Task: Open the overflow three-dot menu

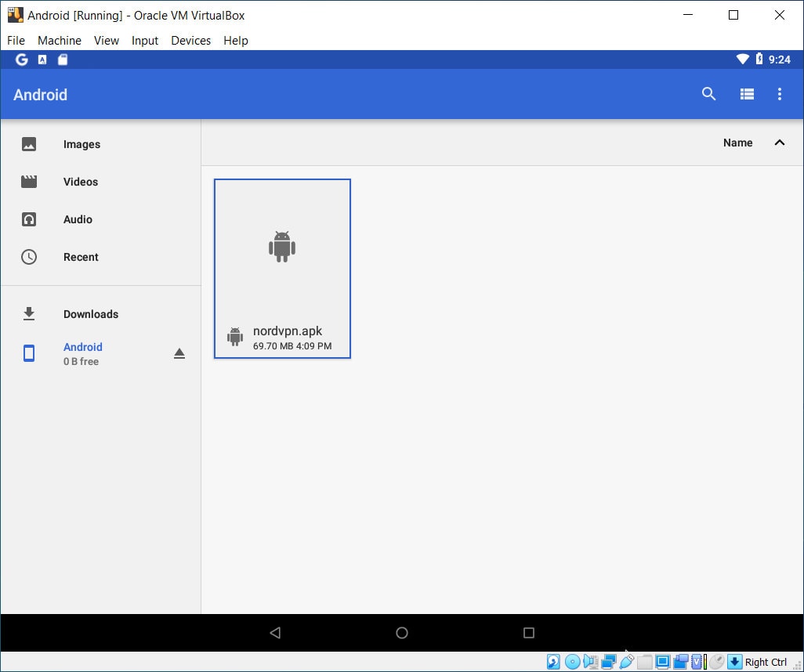Action: point(780,94)
